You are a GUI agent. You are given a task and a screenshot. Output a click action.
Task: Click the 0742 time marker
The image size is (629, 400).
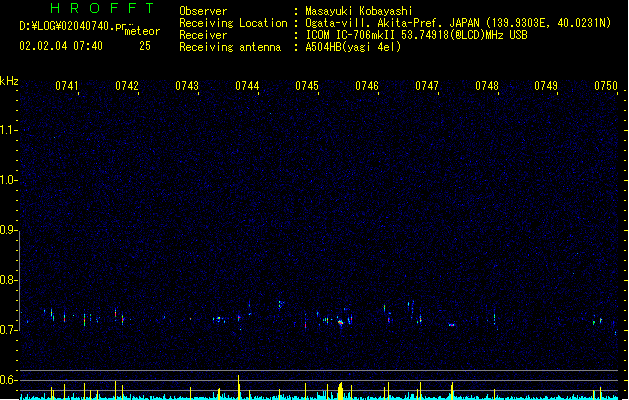(127, 86)
